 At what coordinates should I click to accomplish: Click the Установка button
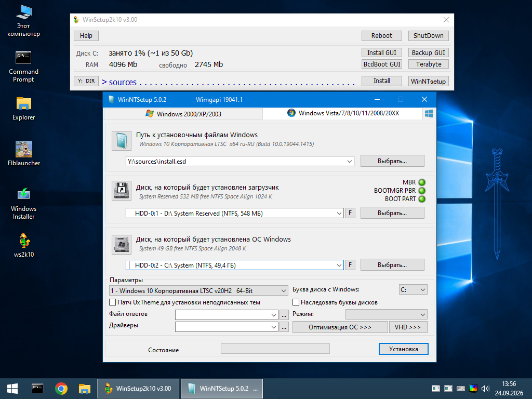403,349
